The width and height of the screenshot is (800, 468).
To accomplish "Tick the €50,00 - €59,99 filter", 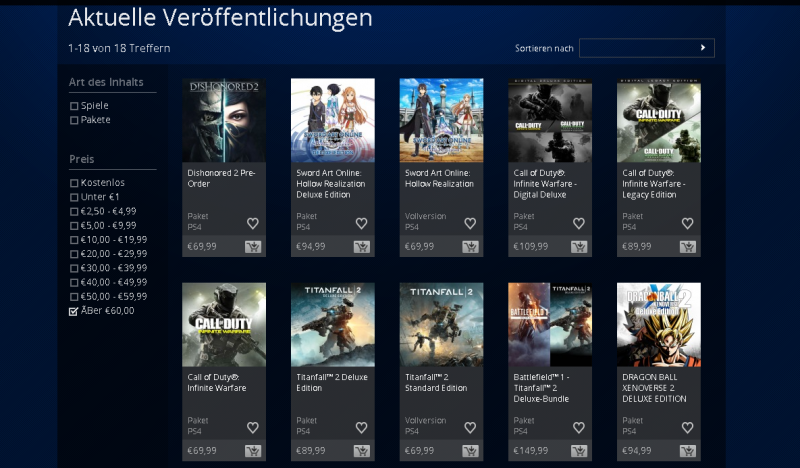I will pos(74,297).
